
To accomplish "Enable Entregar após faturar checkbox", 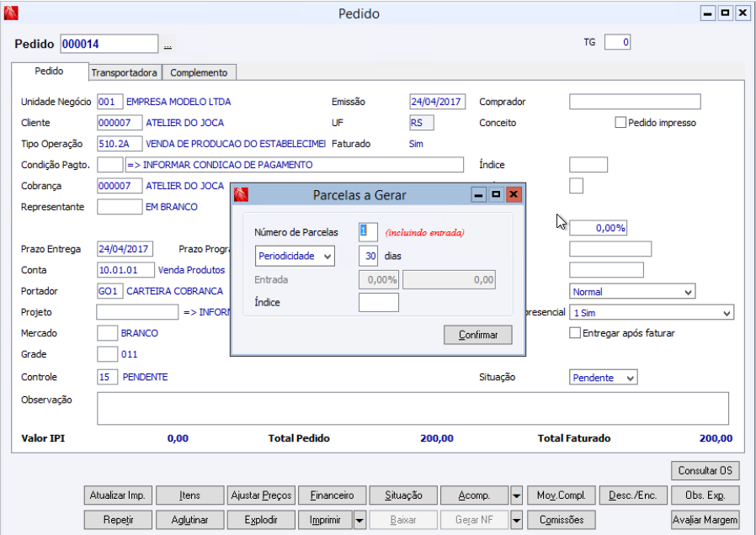I will tap(575, 333).
